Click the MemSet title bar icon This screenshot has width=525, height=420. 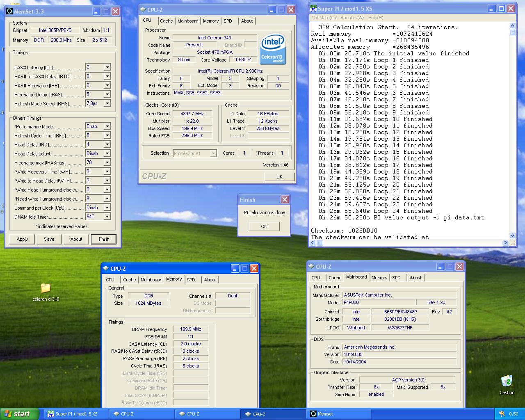[10, 11]
